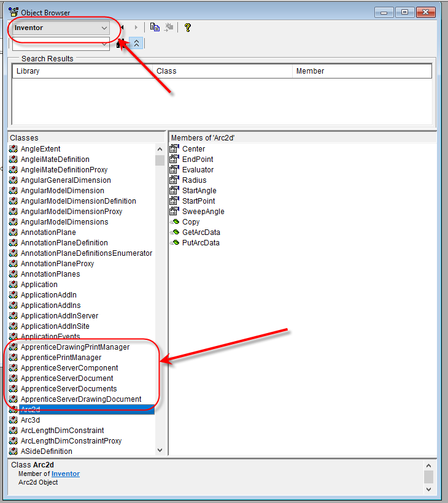Click details pane scroll up arrow
This screenshot has height=503, width=448.
[429, 466]
